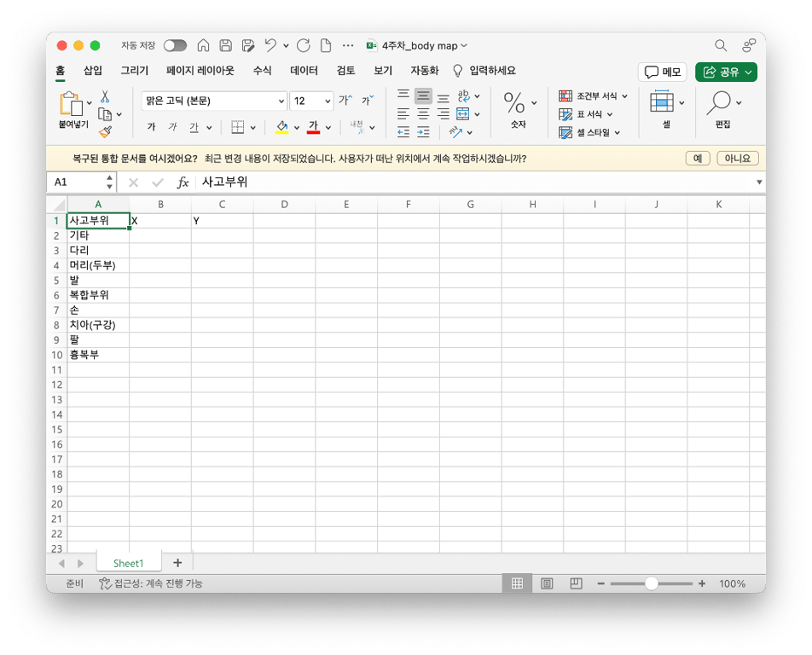Open Format as Table (표 서식) menu
This screenshot has width=812, height=655.
point(586,114)
